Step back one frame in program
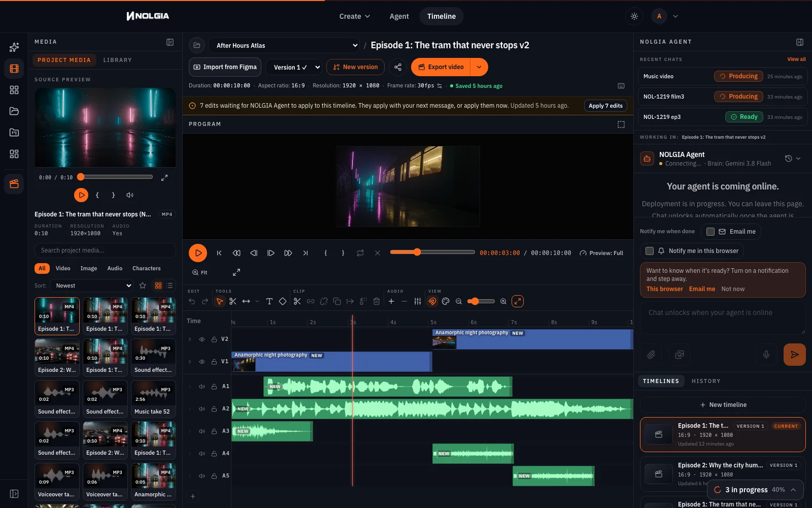The height and width of the screenshot is (508, 812). 254,253
